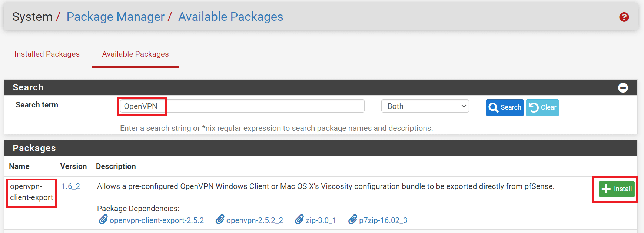Open the Both search scope dropdown
Viewport: 644px width, 233px height.
pyautogui.click(x=425, y=106)
